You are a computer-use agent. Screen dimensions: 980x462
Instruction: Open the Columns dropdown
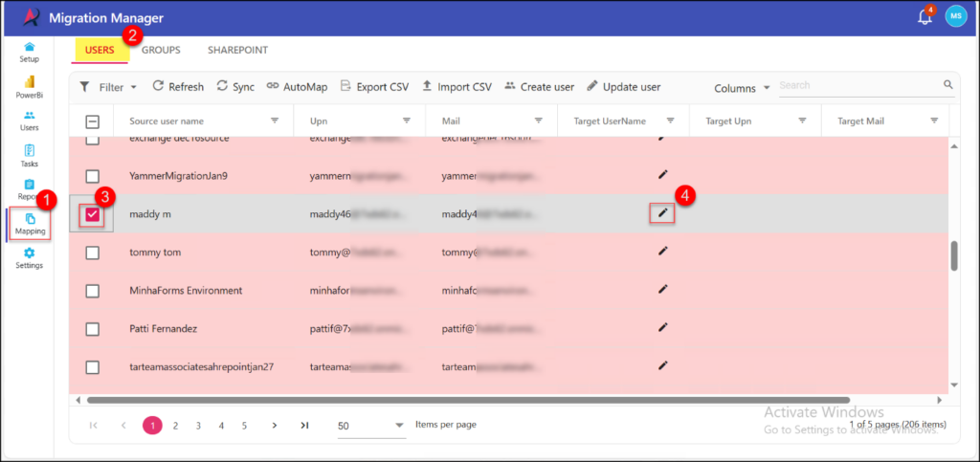(742, 88)
